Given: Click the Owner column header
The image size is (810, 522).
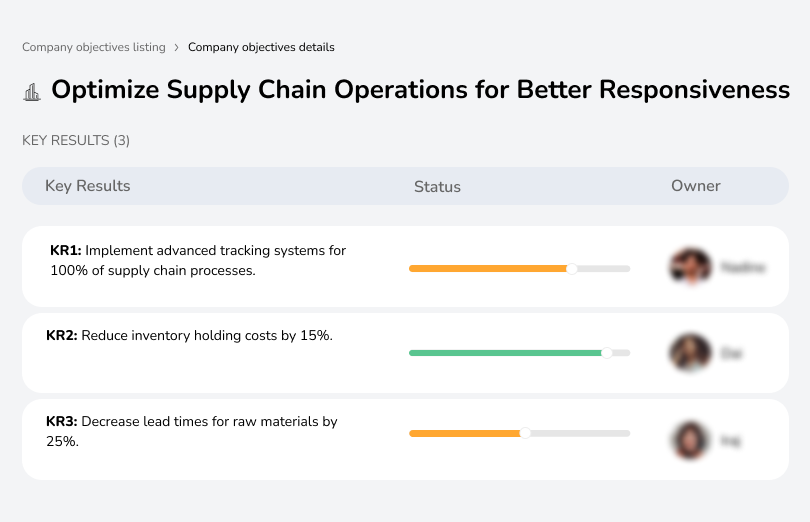Looking at the screenshot, I should coord(696,186).
